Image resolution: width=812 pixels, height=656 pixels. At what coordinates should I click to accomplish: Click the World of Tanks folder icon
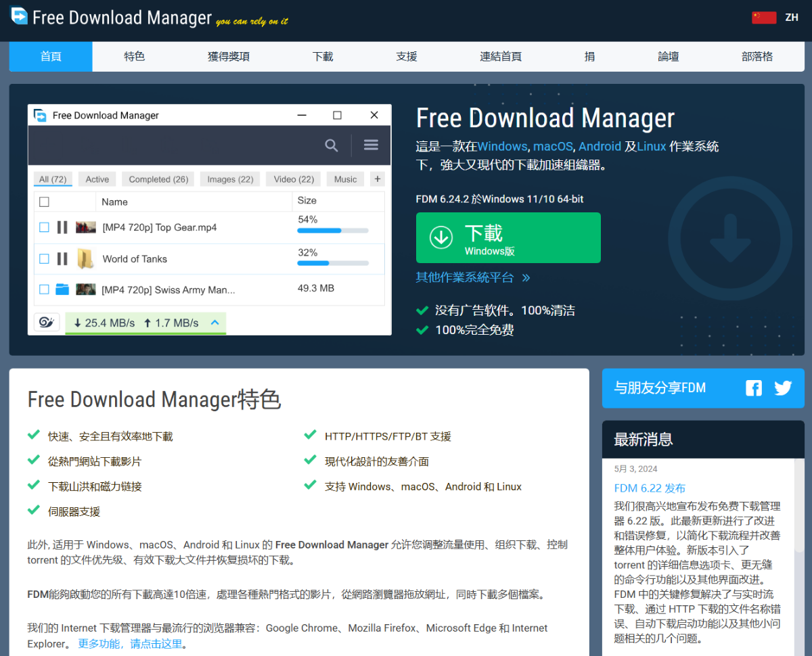click(85, 258)
